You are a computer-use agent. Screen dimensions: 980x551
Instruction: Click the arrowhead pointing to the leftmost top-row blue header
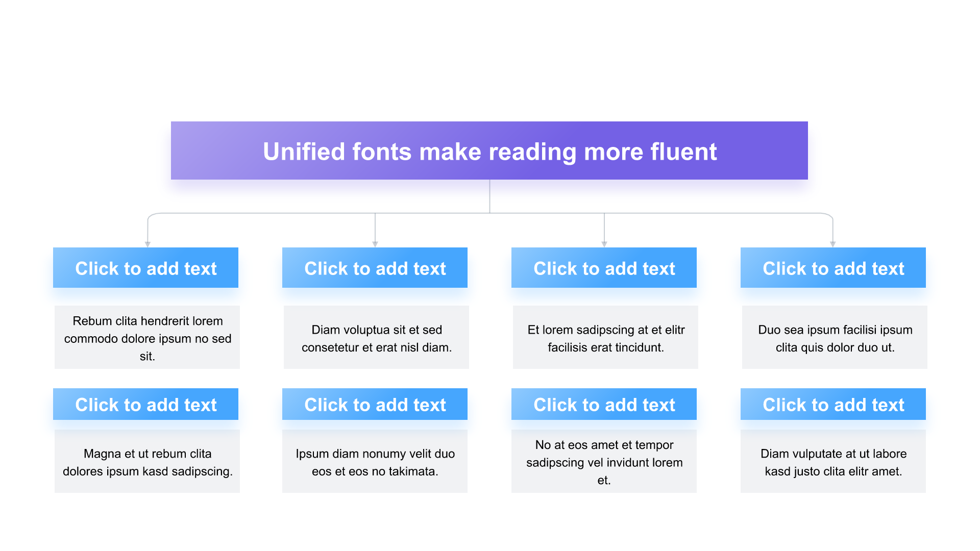click(148, 244)
